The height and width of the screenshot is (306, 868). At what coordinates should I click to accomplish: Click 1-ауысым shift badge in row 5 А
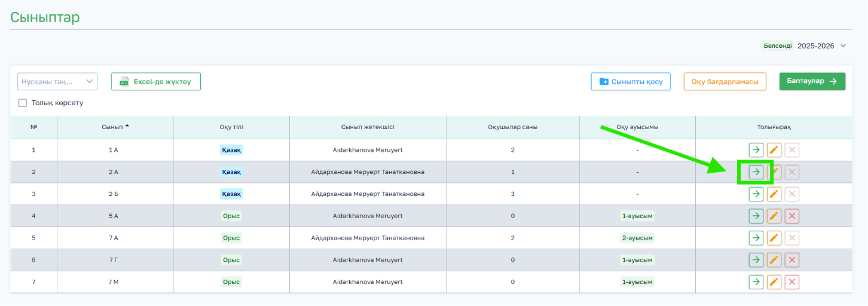(637, 216)
